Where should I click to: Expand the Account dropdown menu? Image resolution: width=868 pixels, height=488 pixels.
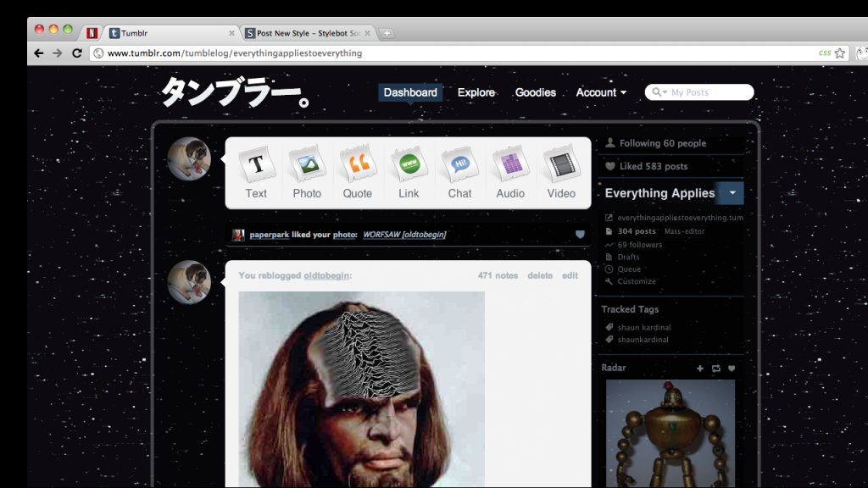point(601,92)
